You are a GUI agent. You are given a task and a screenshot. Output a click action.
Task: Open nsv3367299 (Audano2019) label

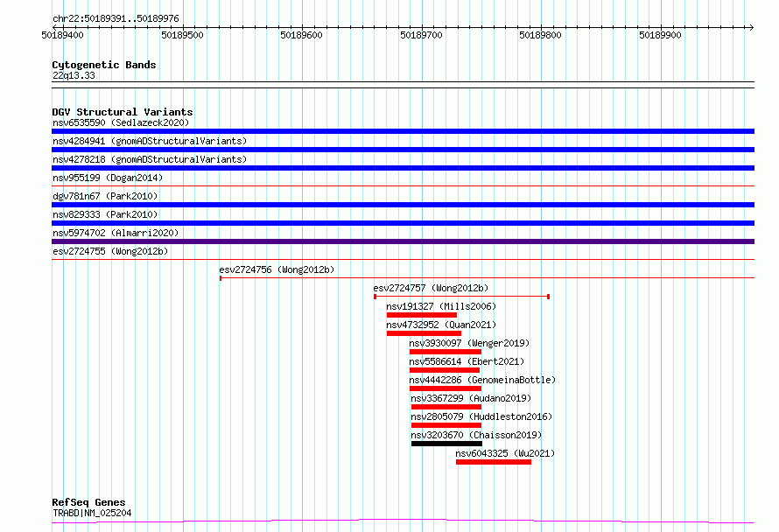(471, 398)
